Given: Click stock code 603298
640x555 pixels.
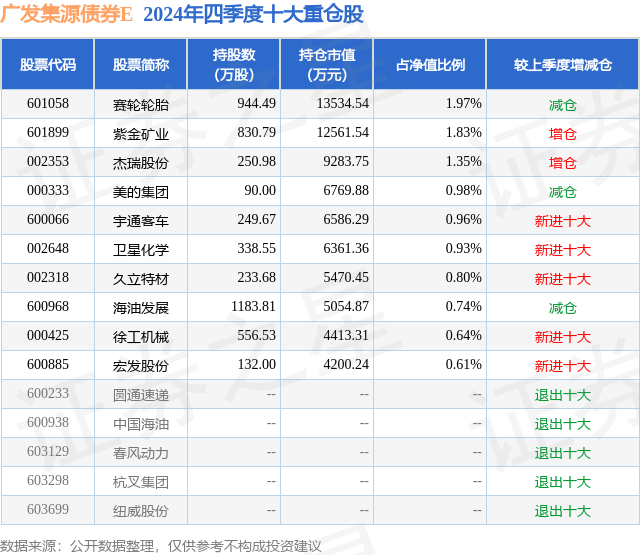Looking at the screenshot, I should point(48,480).
